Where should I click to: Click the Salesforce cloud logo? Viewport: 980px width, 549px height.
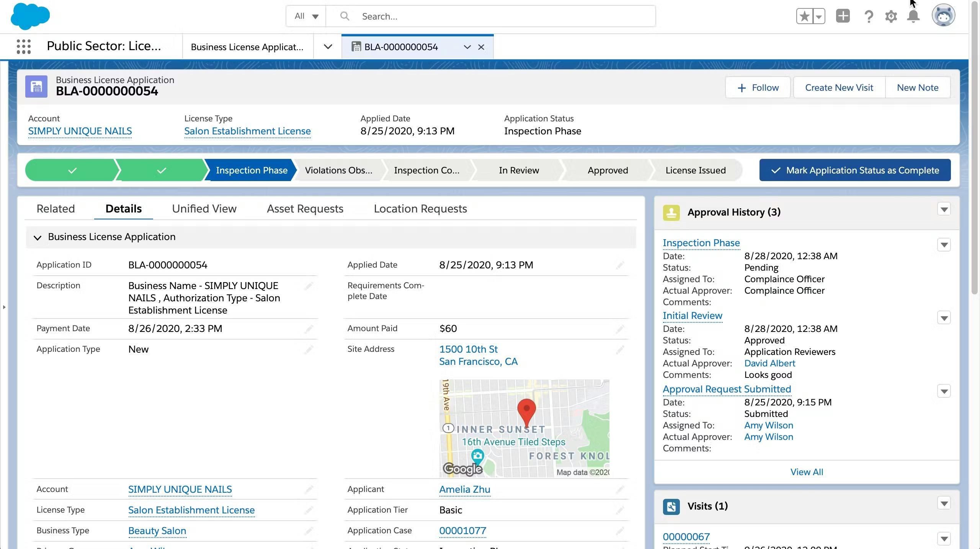tap(30, 16)
